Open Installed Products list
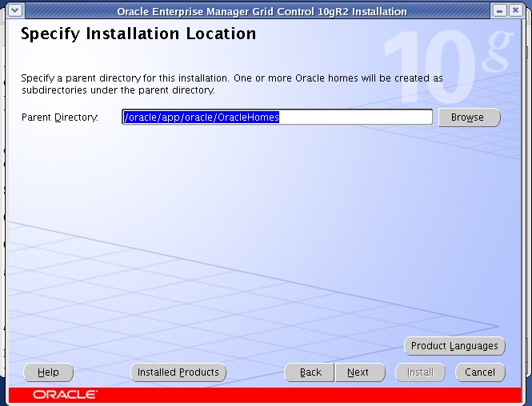Screen dimensions: 532x406 pos(178,372)
